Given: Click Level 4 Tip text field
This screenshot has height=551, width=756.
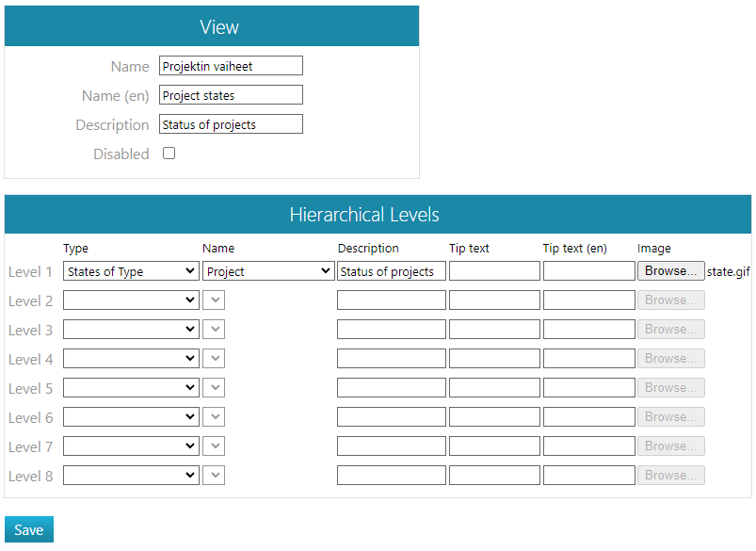Looking at the screenshot, I should [x=494, y=359].
